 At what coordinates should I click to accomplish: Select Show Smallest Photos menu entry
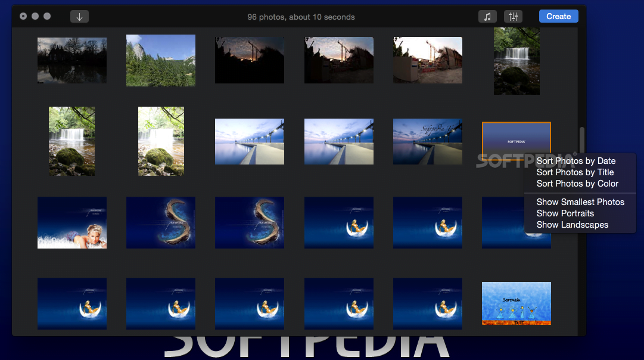coord(580,202)
